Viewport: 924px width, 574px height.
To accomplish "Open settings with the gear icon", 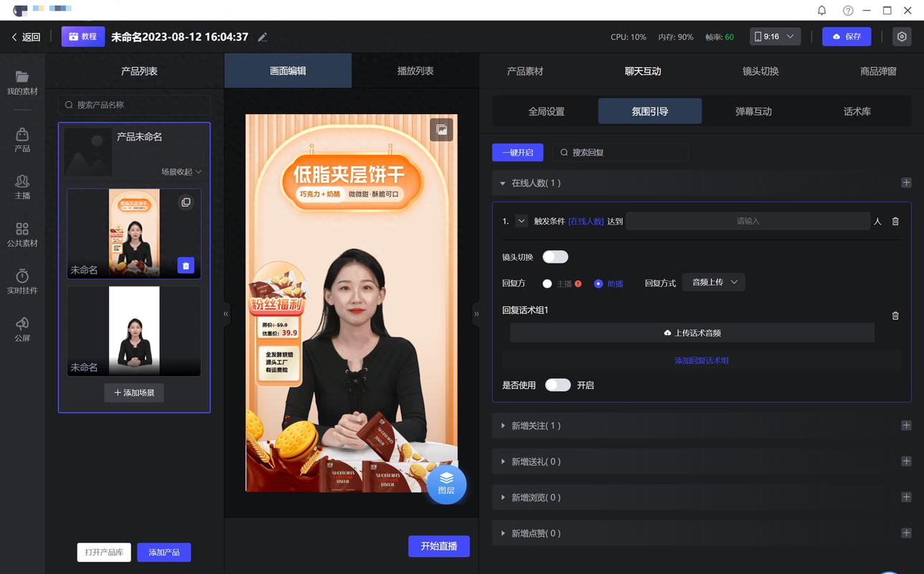I will 902,37.
